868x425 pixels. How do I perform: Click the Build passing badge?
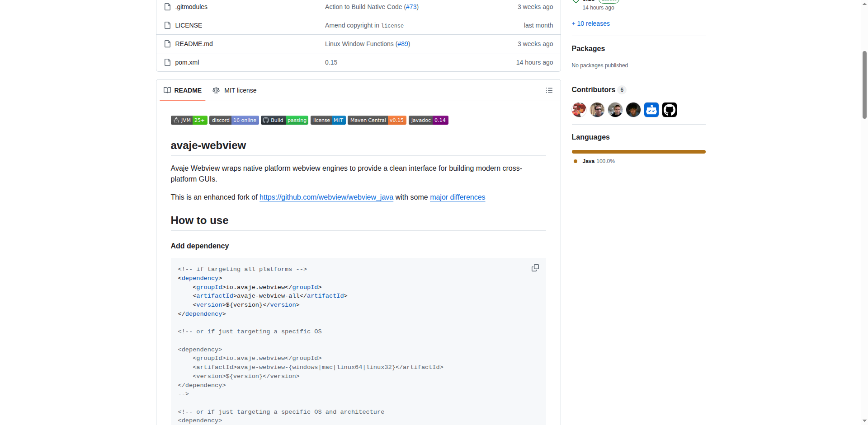(x=284, y=120)
